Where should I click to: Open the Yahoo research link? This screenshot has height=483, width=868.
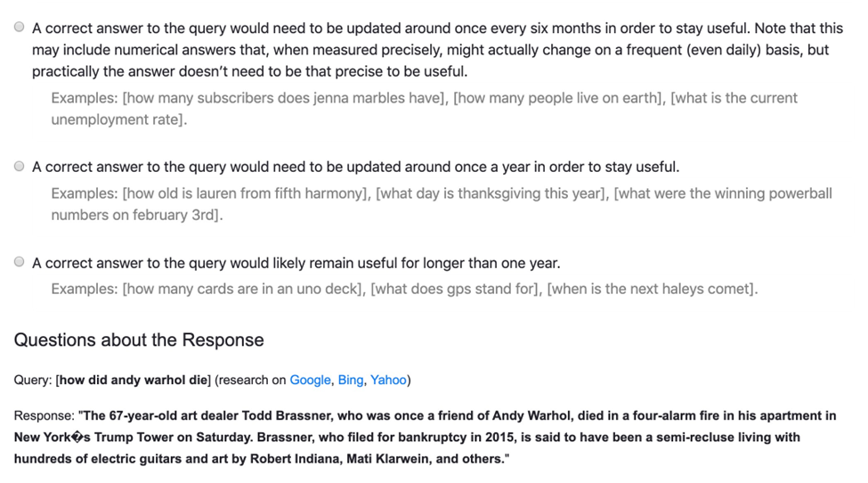(x=388, y=380)
